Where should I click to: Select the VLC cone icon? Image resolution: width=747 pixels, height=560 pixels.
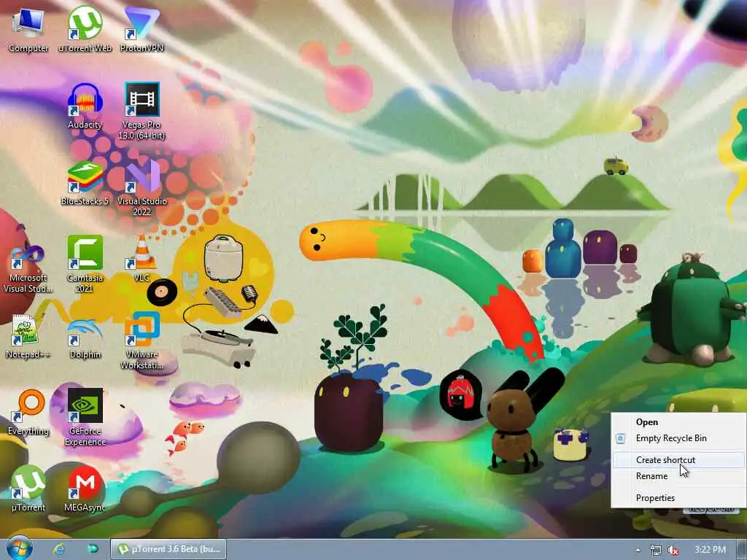[x=142, y=258]
